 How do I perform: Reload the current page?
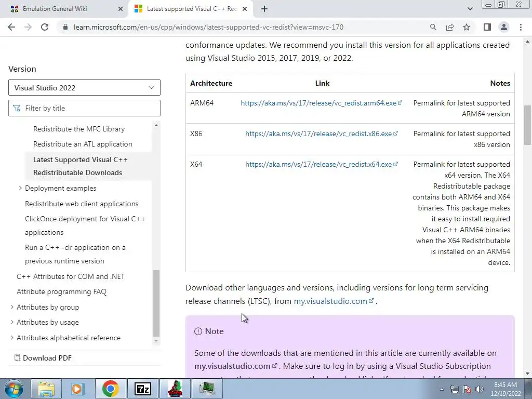[45, 27]
